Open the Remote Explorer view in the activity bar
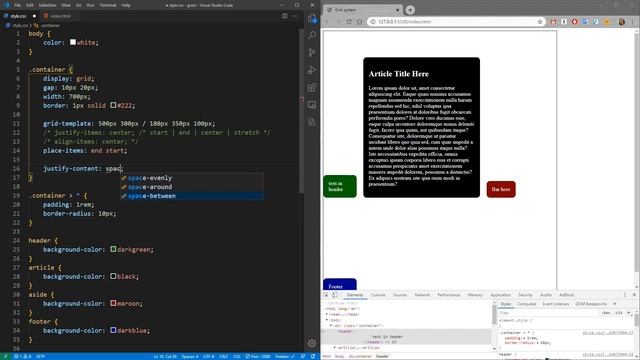The height and width of the screenshot is (360, 640). [312, 105]
